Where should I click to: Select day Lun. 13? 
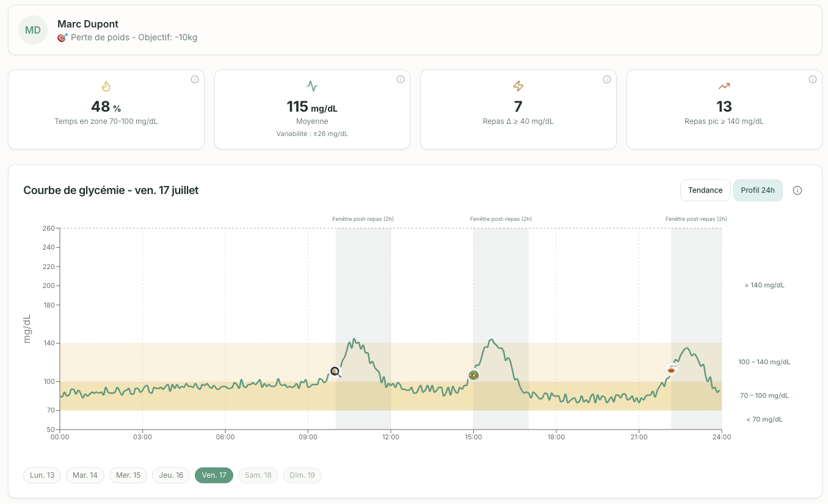[42, 475]
